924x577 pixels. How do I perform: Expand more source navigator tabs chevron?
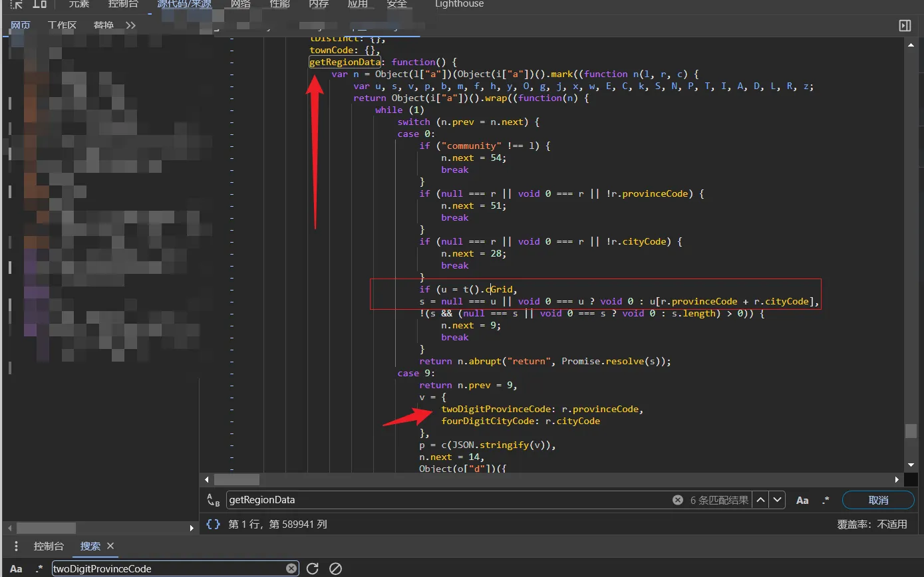point(130,25)
